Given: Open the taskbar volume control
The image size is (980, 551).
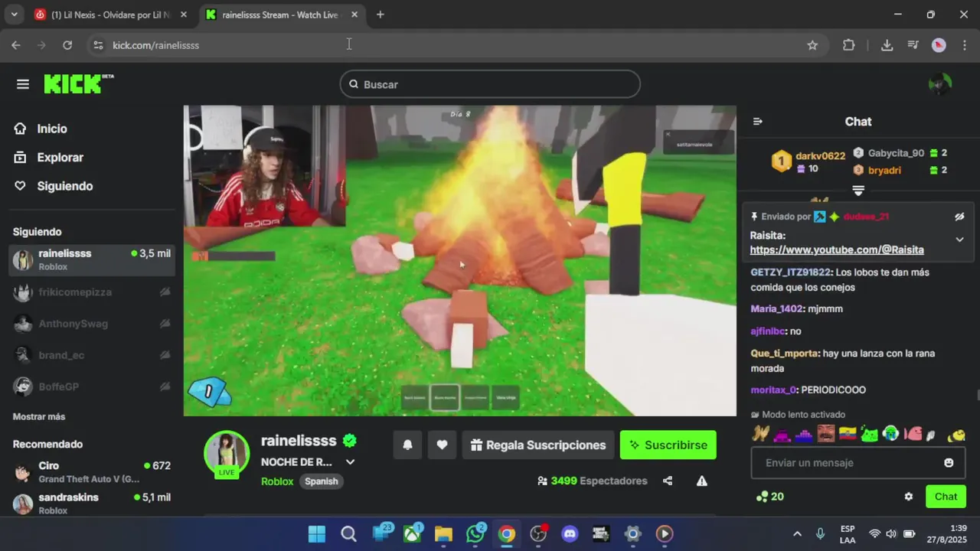Looking at the screenshot, I should [891, 534].
